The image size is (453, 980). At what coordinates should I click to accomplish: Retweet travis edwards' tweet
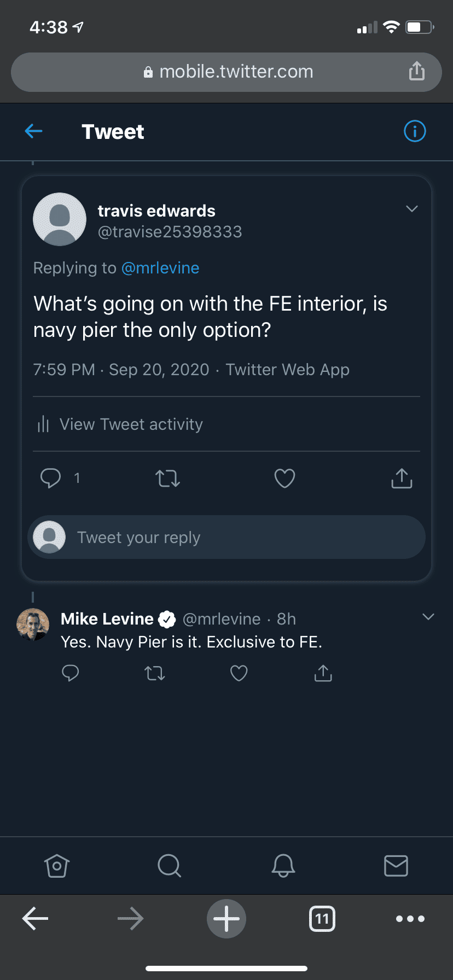click(x=167, y=479)
